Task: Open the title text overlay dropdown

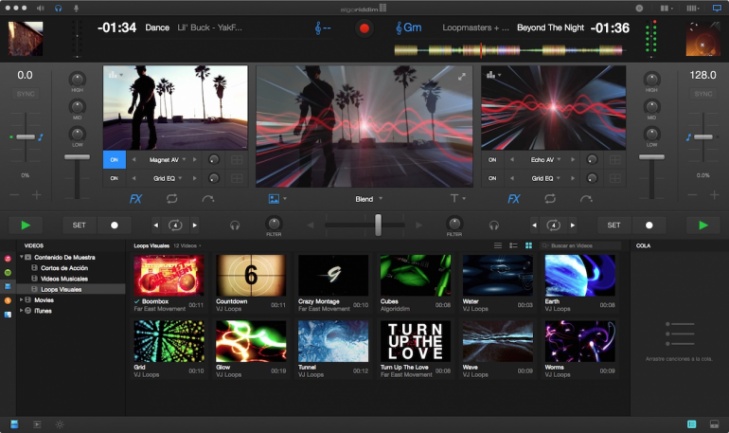Action: [x=458, y=199]
